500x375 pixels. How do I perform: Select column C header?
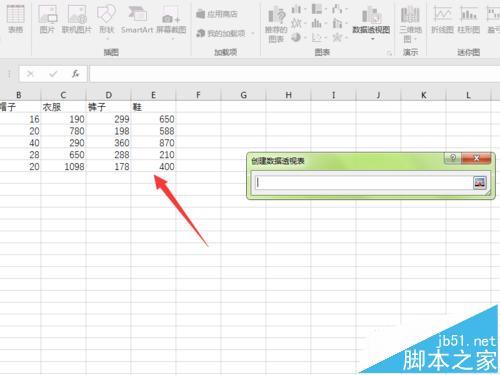pyautogui.click(x=63, y=95)
